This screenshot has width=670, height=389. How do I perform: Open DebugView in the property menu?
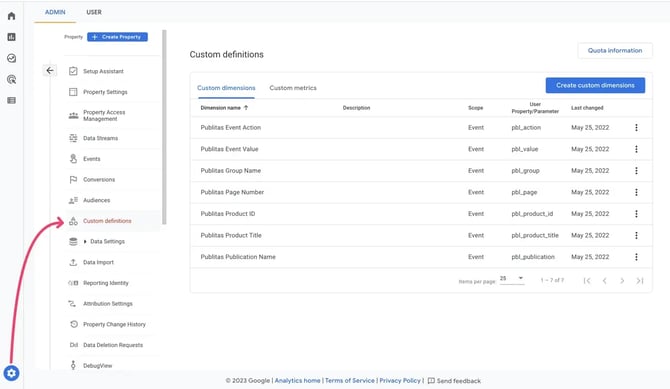click(x=97, y=365)
